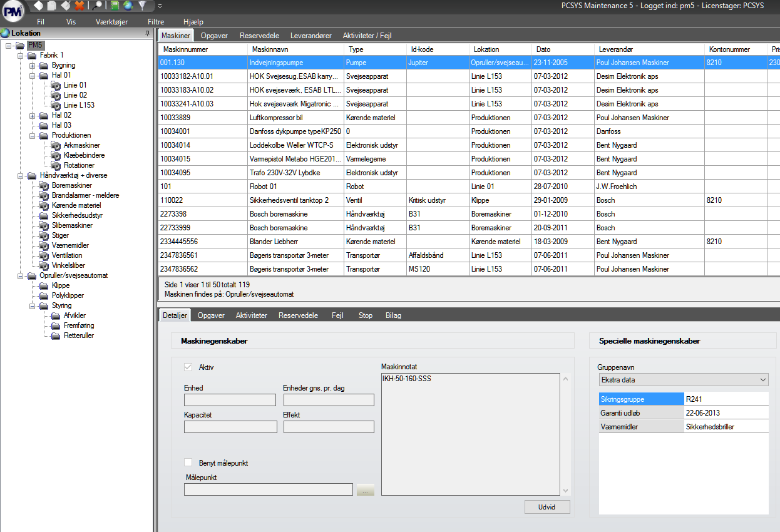Click the copy document icon in toolbar
780x532 pixels.
pyautogui.click(x=51, y=6)
